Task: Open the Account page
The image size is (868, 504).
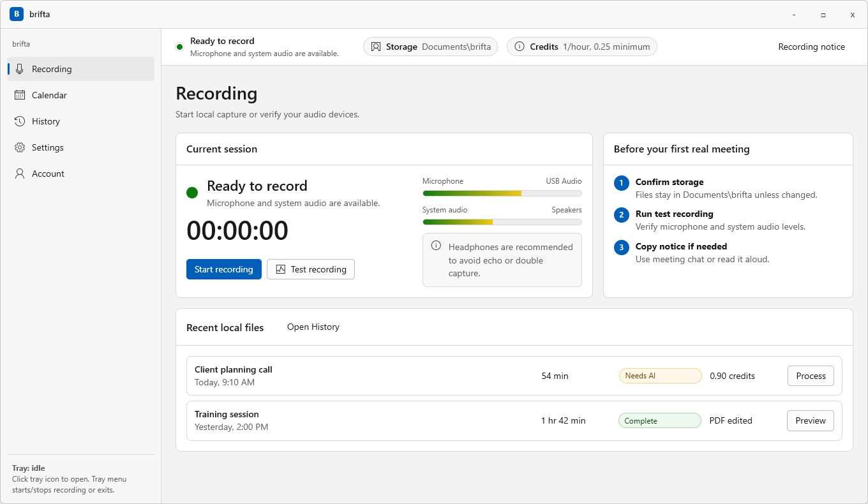Action: tap(81, 174)
